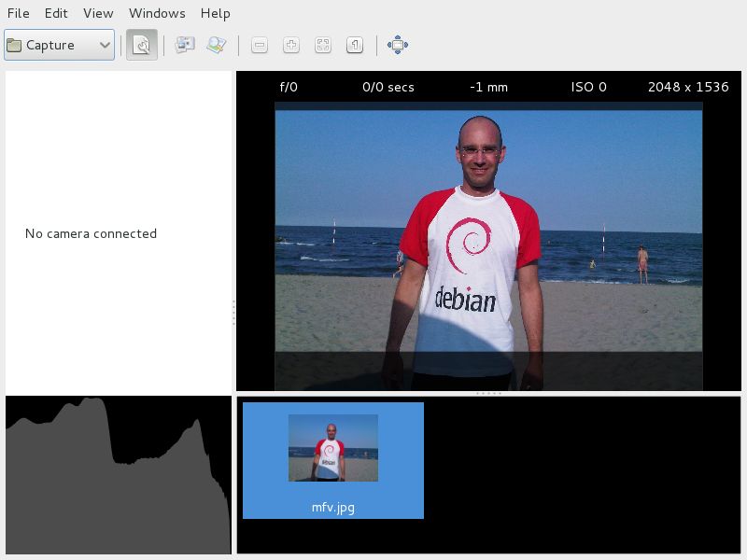Open the Help menu
Image resolution: width=747 pixels, height=560 pixels.
coord(216,13)
